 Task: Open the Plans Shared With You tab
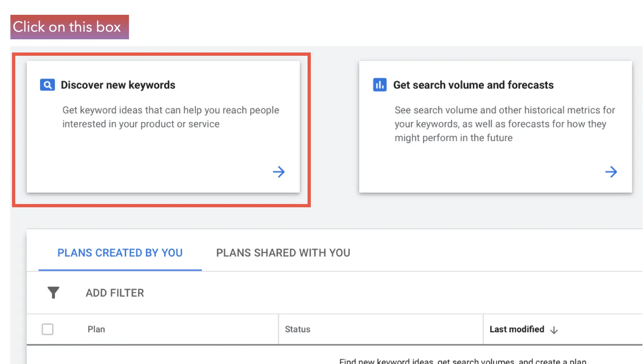[283, 253]
